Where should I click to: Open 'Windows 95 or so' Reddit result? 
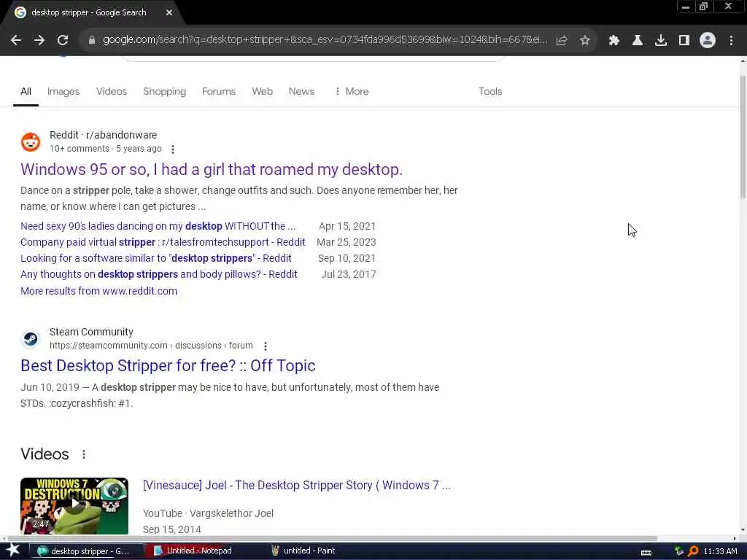(212, 169)
